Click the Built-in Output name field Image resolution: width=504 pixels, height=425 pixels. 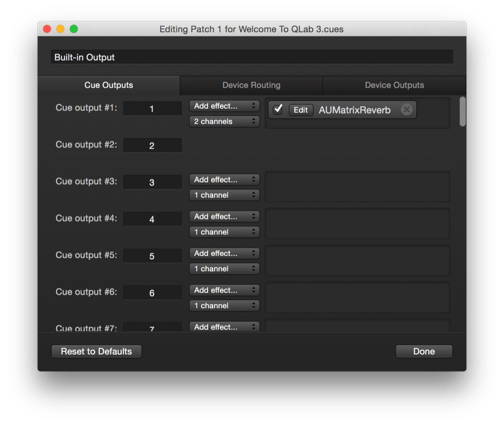click(251, 57)
